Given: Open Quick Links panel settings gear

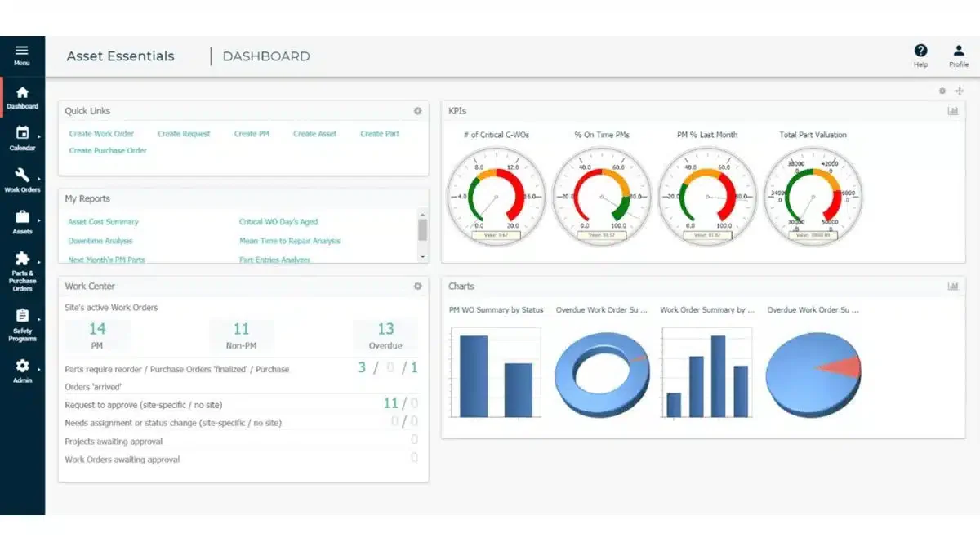Looking at the screenshot, I should [x=418, y=111].
